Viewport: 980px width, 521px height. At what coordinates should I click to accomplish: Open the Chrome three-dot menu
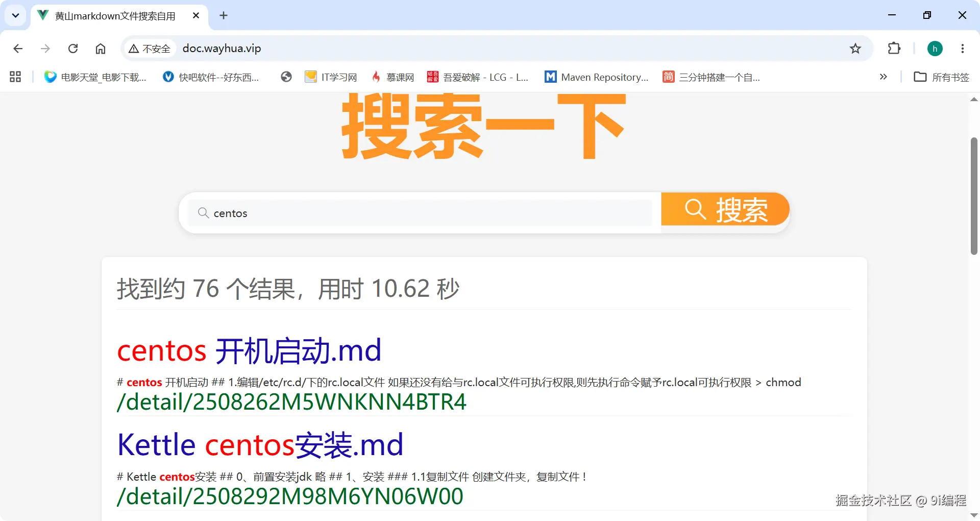tap(963, 49)
